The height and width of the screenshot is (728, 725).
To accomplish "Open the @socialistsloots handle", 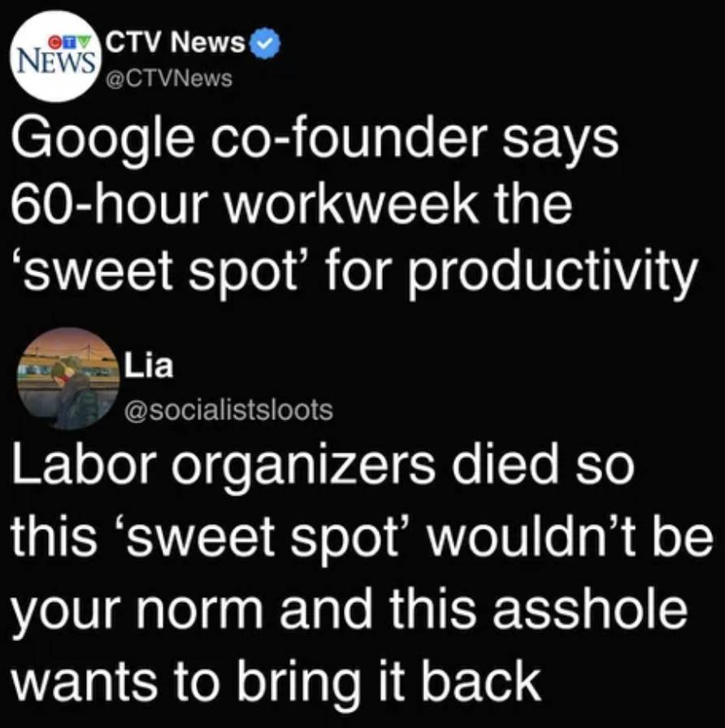I will click(228, 409).
